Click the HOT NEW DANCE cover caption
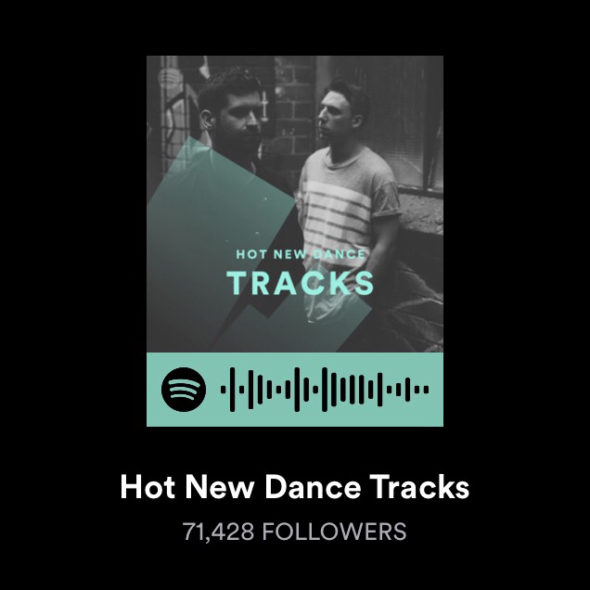This screenshot has height=590, width=590. pos(300,254)
